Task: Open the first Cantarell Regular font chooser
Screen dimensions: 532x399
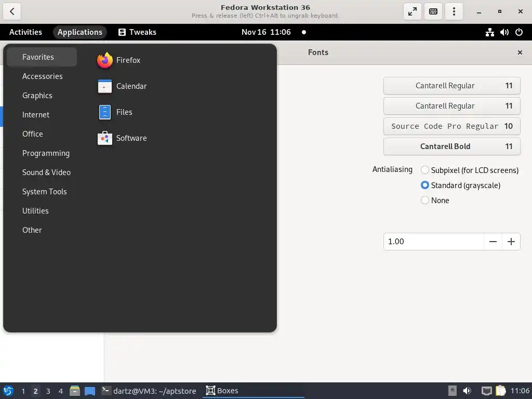Action: [x=451, y=86]
